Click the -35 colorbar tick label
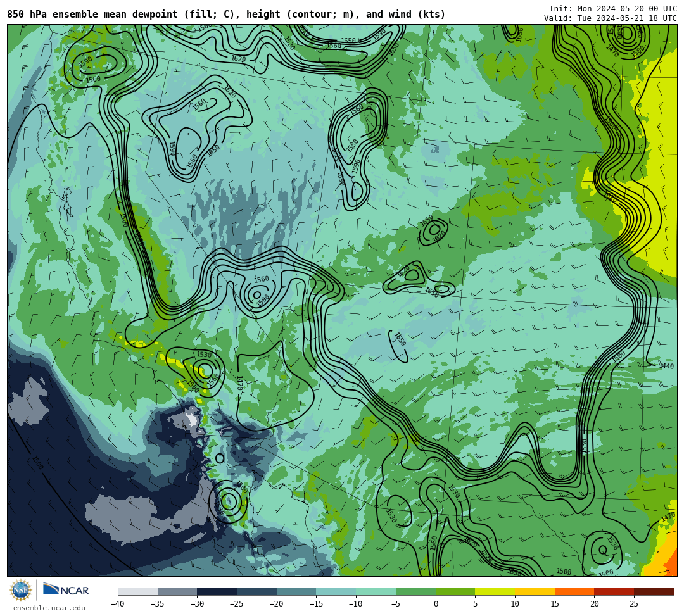 [x=158, y=604]
